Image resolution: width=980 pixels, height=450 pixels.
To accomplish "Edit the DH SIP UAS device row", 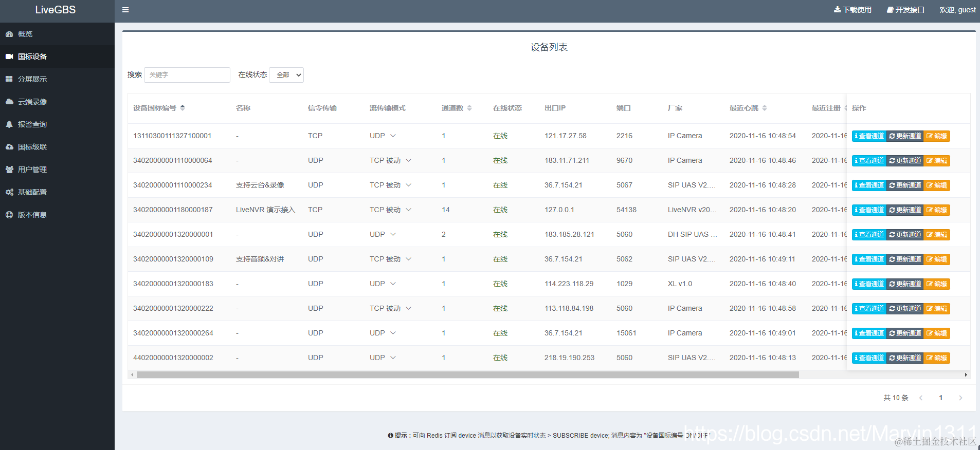I will pyautogui.click(x=937, y=235).
